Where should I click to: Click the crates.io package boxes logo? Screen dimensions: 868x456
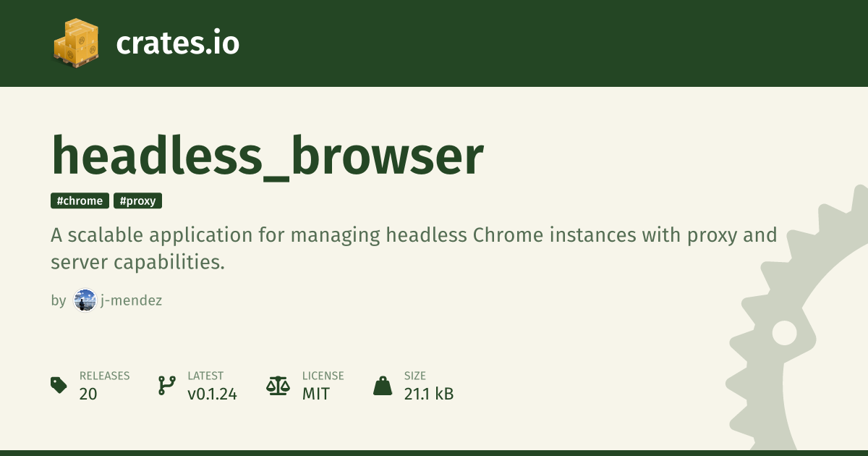point(75,43)
